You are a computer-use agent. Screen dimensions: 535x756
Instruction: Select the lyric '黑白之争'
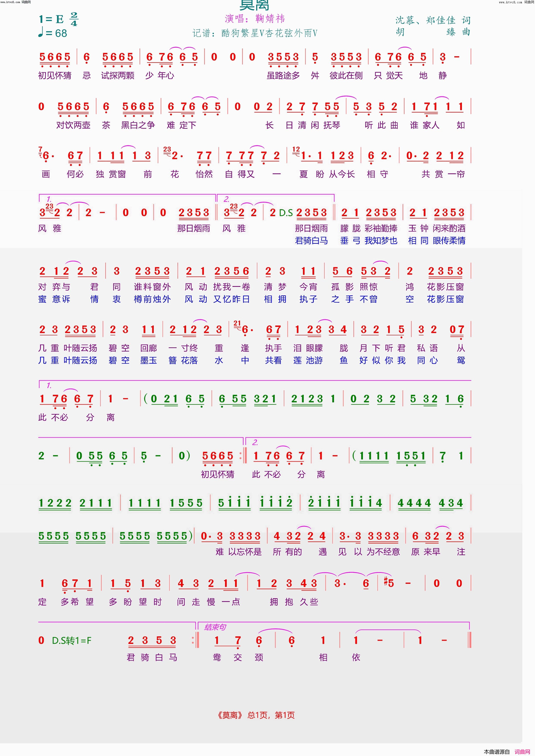pyautogui.click(x=138, y=125)
